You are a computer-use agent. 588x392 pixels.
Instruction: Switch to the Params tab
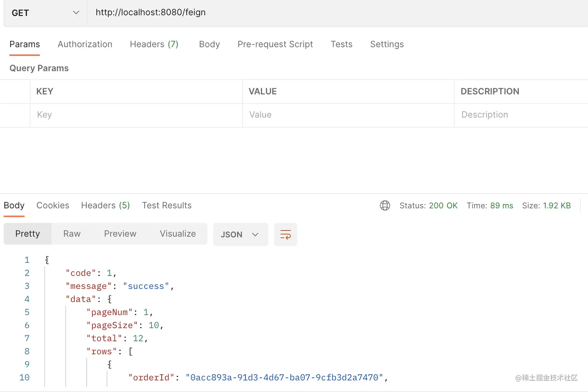click(24, 44)
